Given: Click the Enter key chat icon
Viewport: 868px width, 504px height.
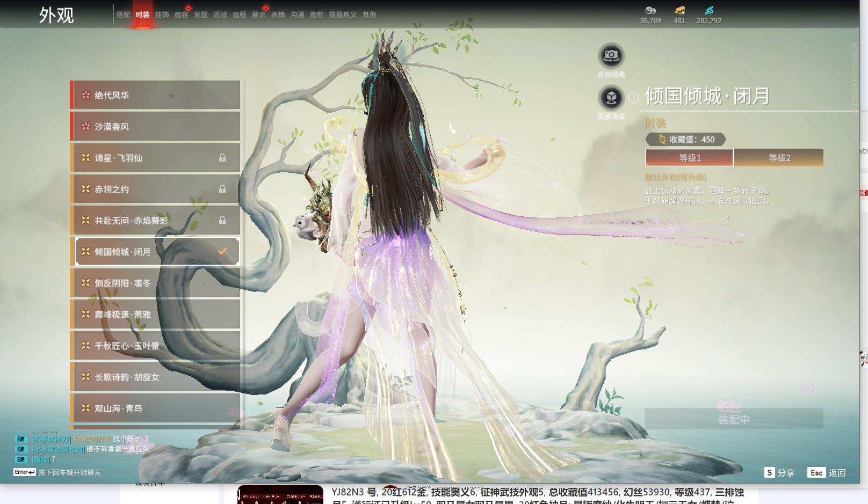Looking at the screenshot, I should pos(25,472).
